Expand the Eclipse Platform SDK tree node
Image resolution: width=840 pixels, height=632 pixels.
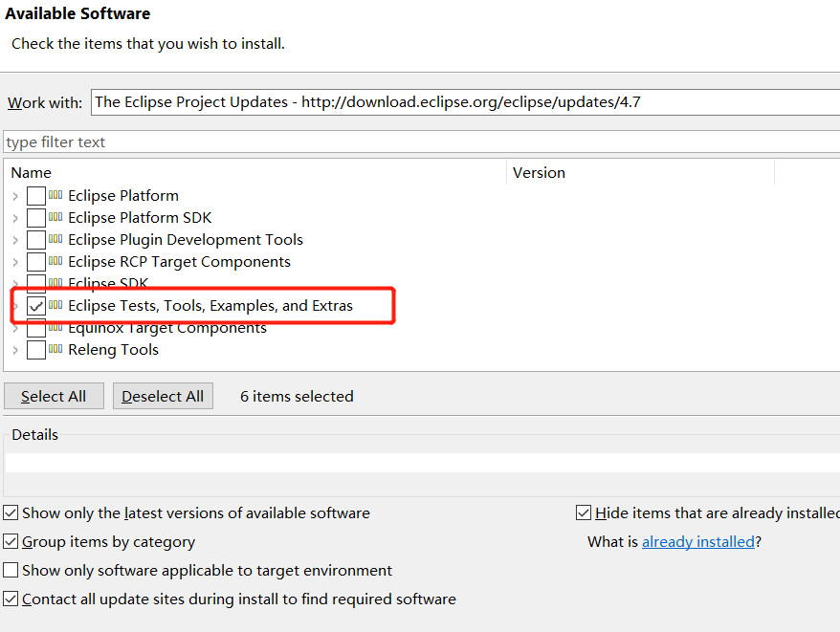click(x=15, y=218)
